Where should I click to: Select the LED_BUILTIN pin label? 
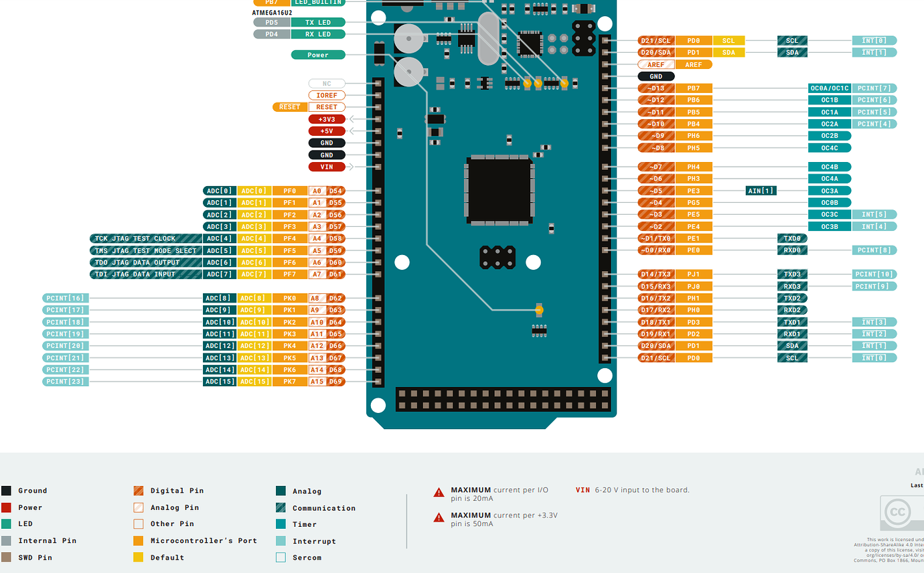point(318,3)
